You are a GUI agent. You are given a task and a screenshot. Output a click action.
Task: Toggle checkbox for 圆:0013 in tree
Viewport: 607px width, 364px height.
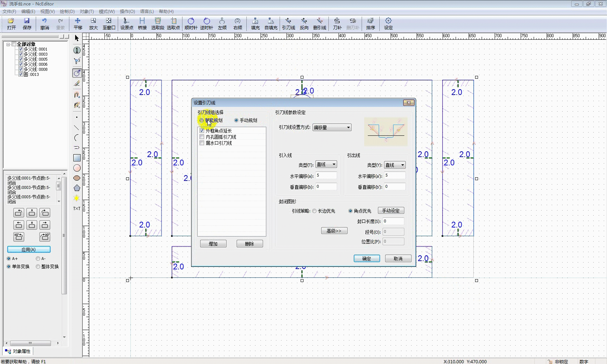[21, 74]
